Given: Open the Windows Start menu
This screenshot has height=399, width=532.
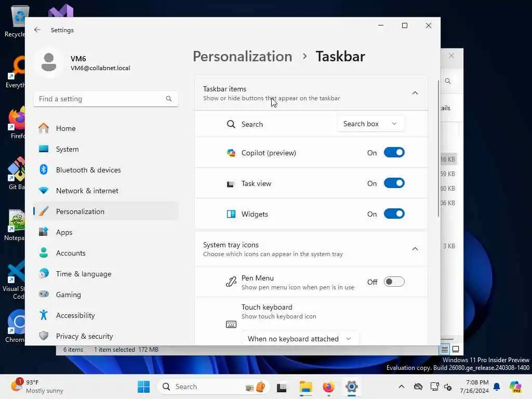Looking at the screenshot, I should [x=143, y=387].
